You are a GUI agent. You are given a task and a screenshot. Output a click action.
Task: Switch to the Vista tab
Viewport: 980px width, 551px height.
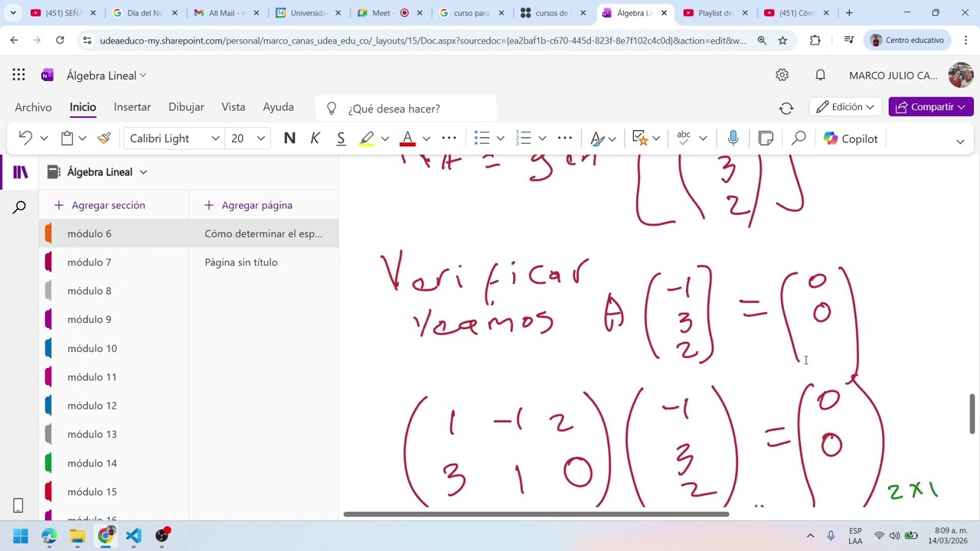coord(234,107)
